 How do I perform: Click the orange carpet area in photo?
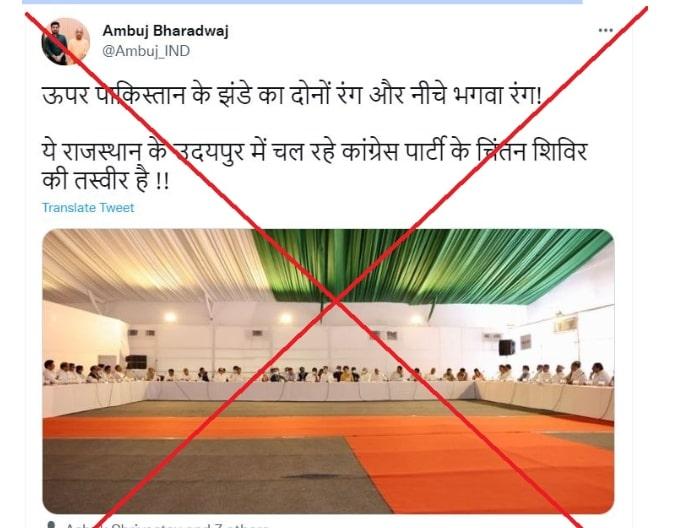(479, 471)
